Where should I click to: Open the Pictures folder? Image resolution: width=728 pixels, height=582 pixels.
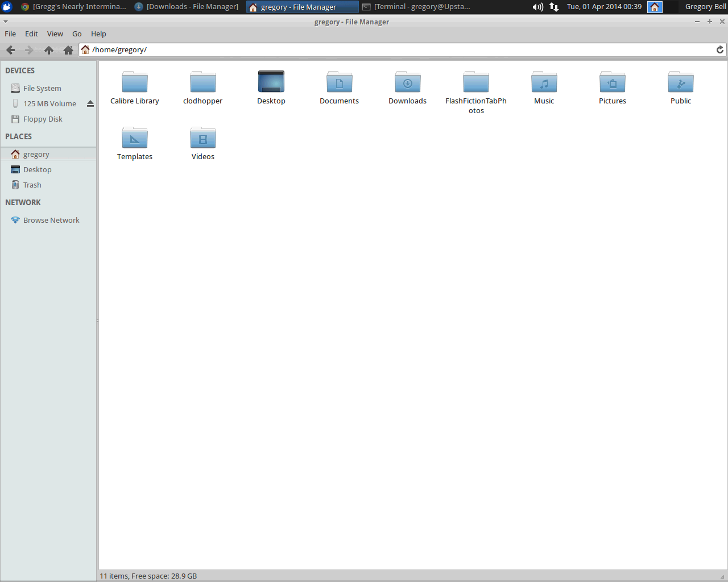click(x=613, y=88)
